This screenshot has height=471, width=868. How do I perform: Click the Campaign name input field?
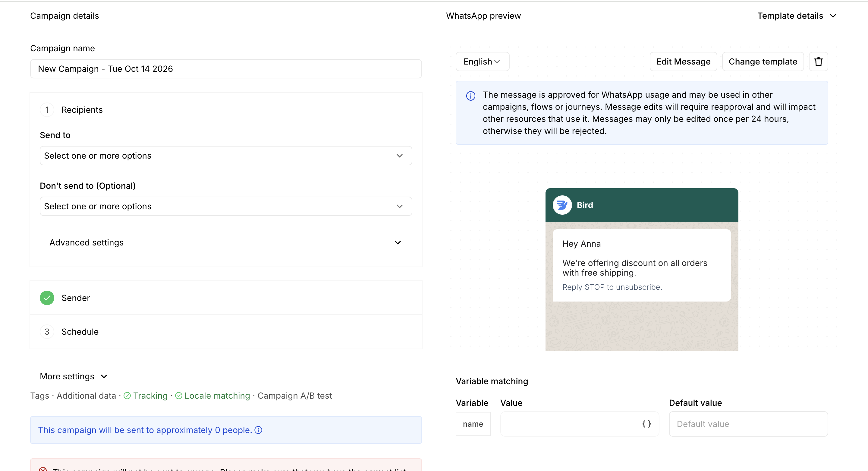[x=226, y=69]
